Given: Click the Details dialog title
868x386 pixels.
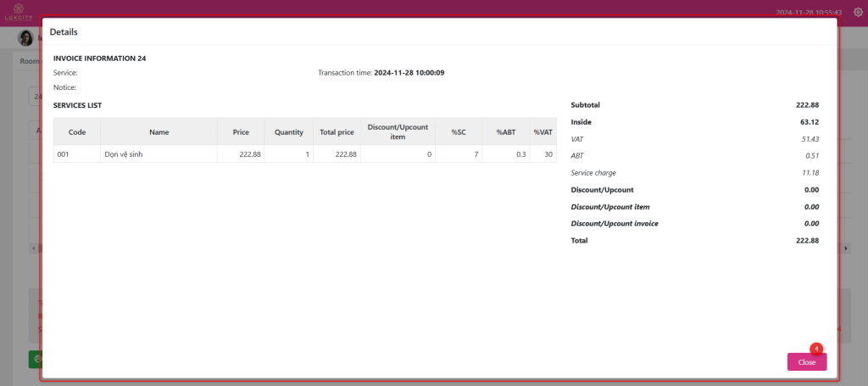Looking at the screenshot, I should coord(64,31).
